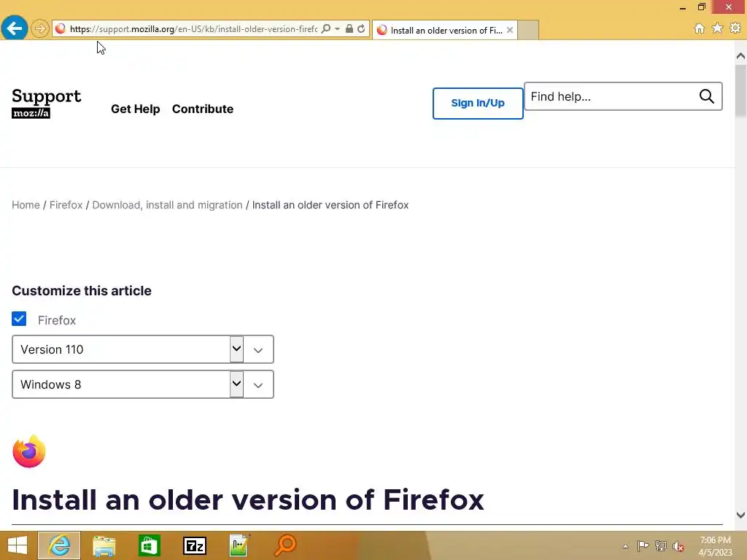Viewport: 747px width, 560px height.
Task: Click the muted volume tray icon
Action: pyautogui.click(x=678, y=546)
